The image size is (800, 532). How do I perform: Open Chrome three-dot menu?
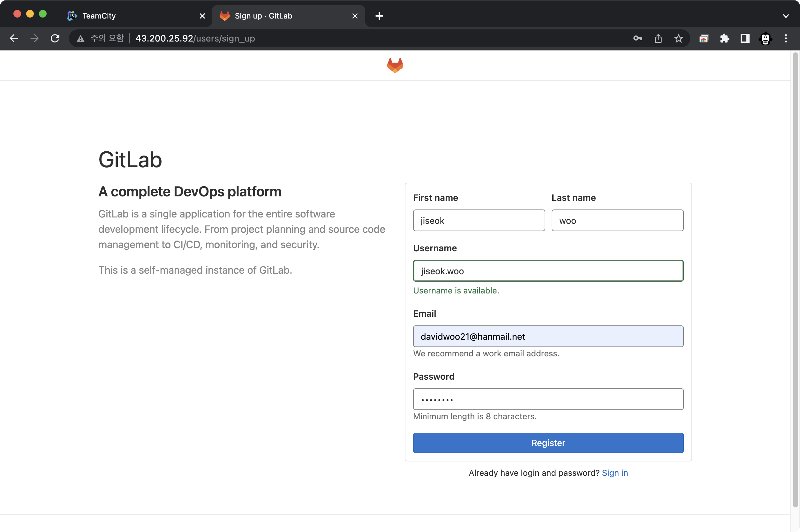click(x=786, y=38)
